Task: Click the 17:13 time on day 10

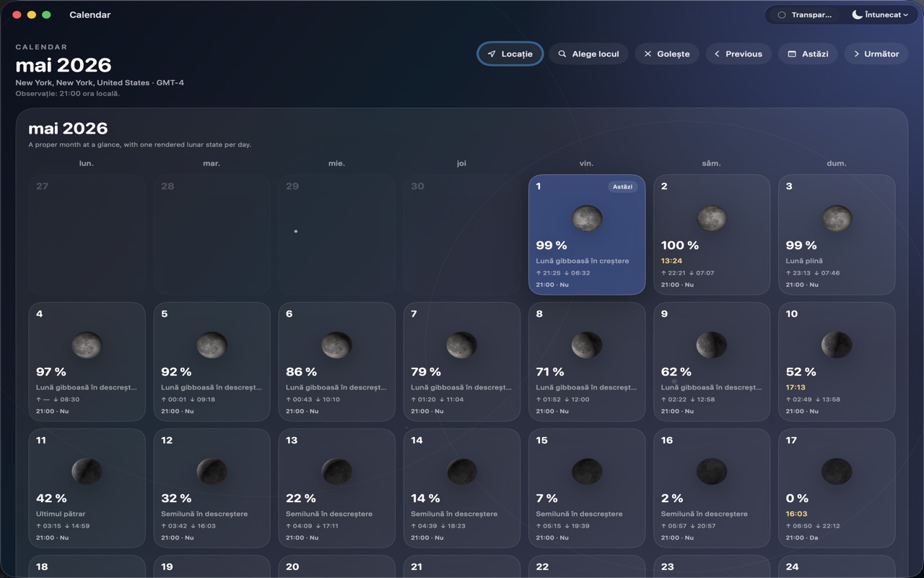Action: (796, 387)
